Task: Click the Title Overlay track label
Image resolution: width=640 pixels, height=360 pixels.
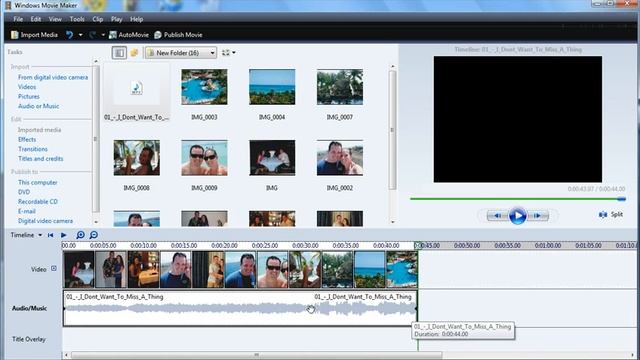Action: tap(29, 340)
